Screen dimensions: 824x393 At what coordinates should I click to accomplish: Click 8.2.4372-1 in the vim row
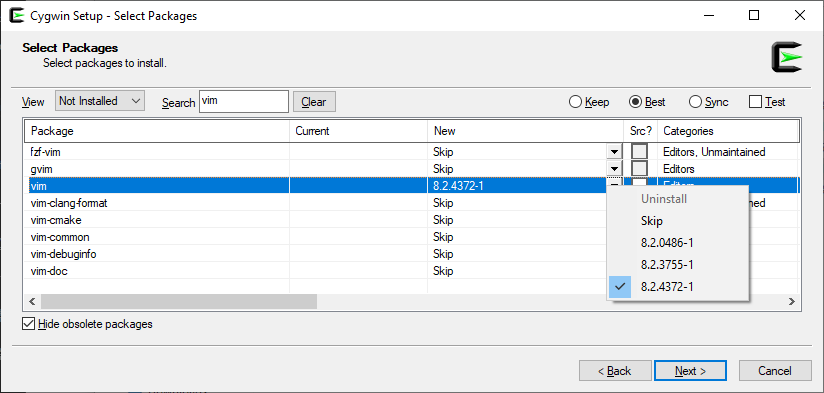tap(458, 186)
